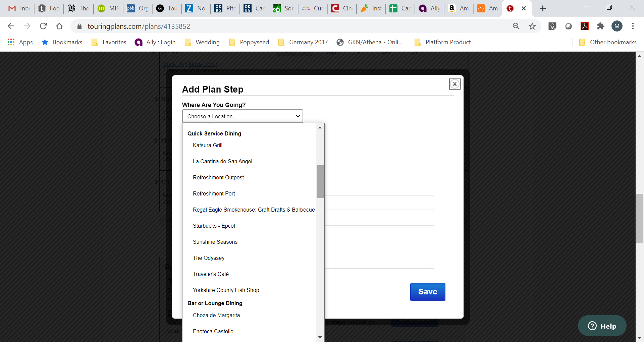The width and height of the screenshot is (644, 342).
Task: Pick Choza de Margarita option
Action: pyautogui.click(x=216, y=315)
